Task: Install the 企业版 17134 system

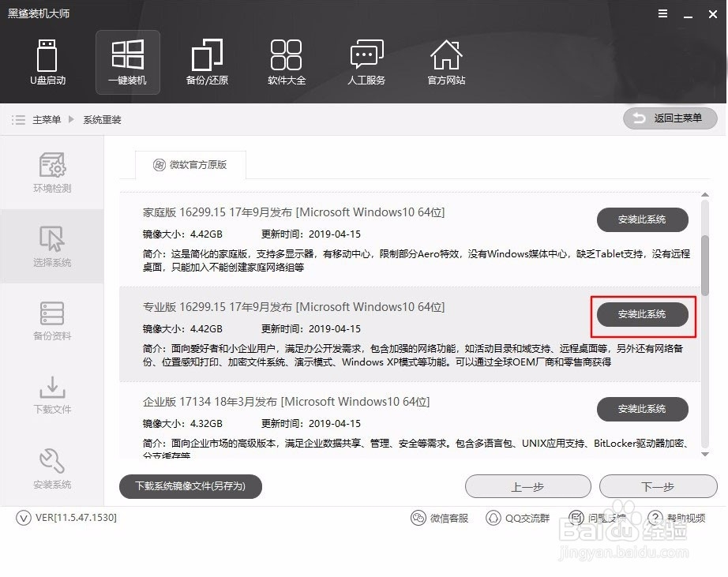Action: (642, 409)
